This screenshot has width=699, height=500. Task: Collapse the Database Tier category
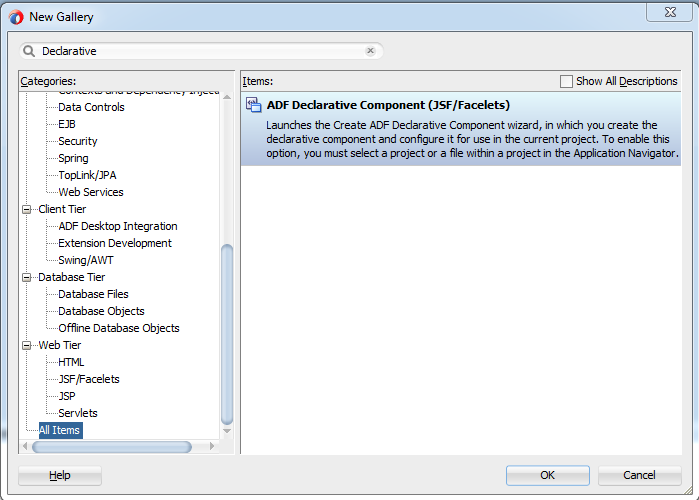tap(27, 278)
